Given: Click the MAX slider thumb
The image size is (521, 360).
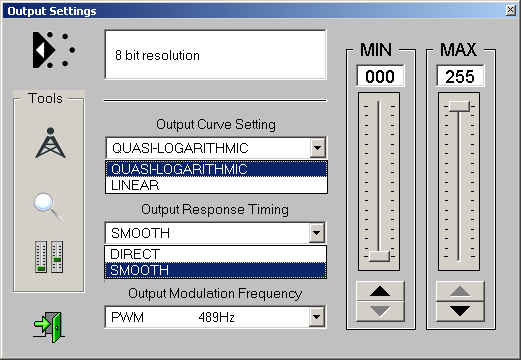Looking at the screenshot, I should coord(459,106).
